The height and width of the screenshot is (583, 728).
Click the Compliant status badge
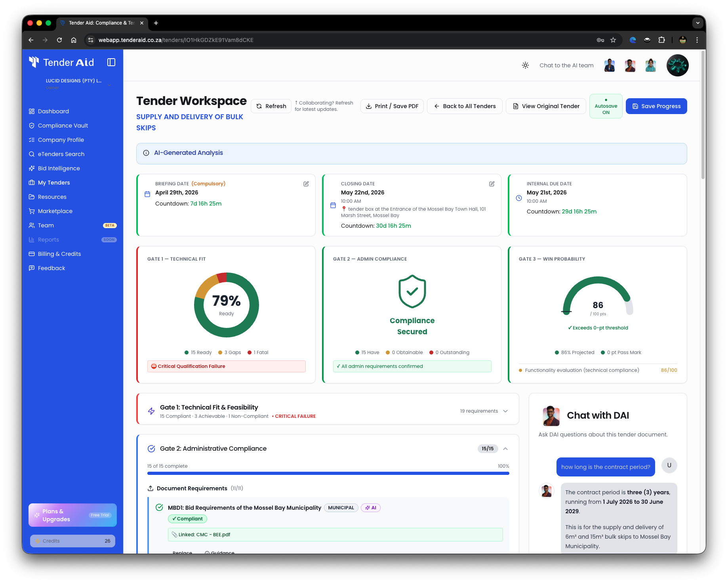coord(187,519)
